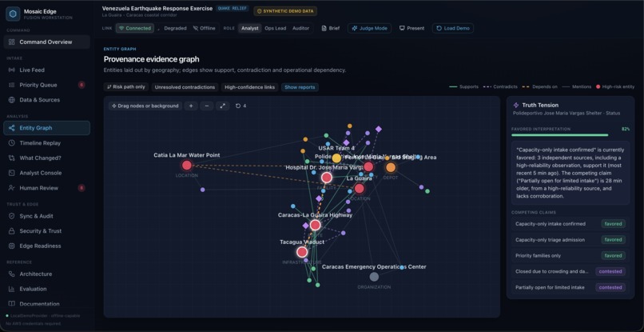Click the High-risk entity legend dot
The image size is (644, 332).
598,87
